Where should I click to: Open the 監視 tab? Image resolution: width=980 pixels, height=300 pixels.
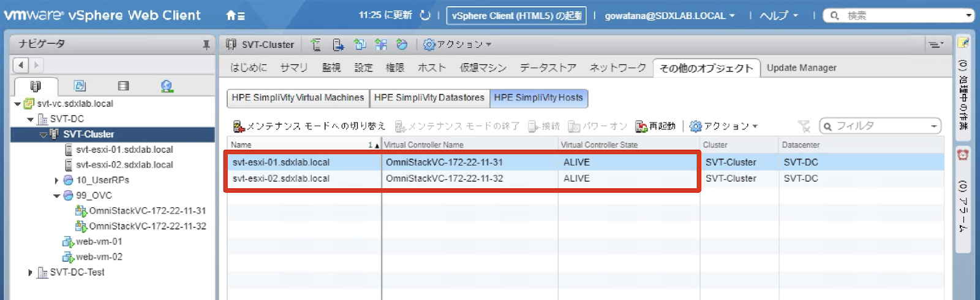click(x=331, y=67)
